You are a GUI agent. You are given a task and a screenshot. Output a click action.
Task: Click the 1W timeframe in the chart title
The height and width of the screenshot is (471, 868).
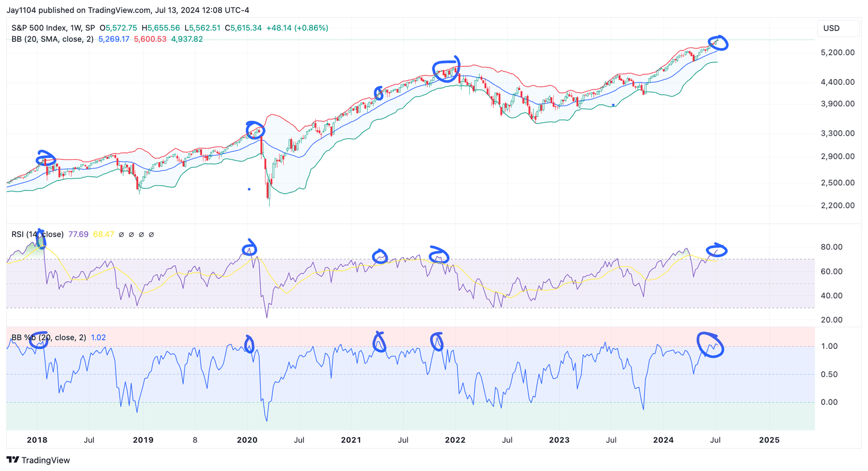[x=76, y=28]
